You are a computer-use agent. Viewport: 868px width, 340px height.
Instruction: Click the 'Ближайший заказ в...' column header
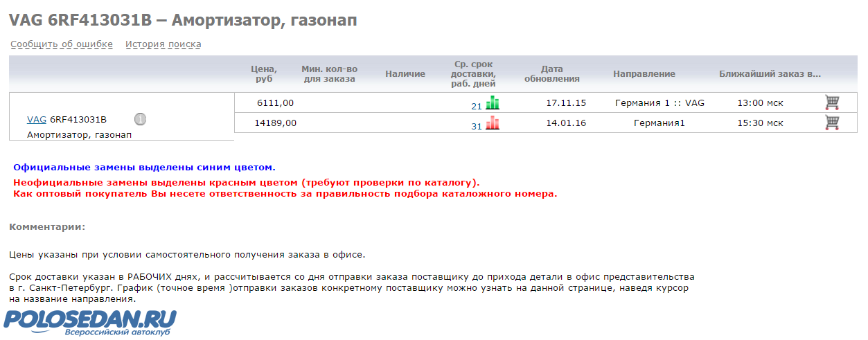point(770,73)
